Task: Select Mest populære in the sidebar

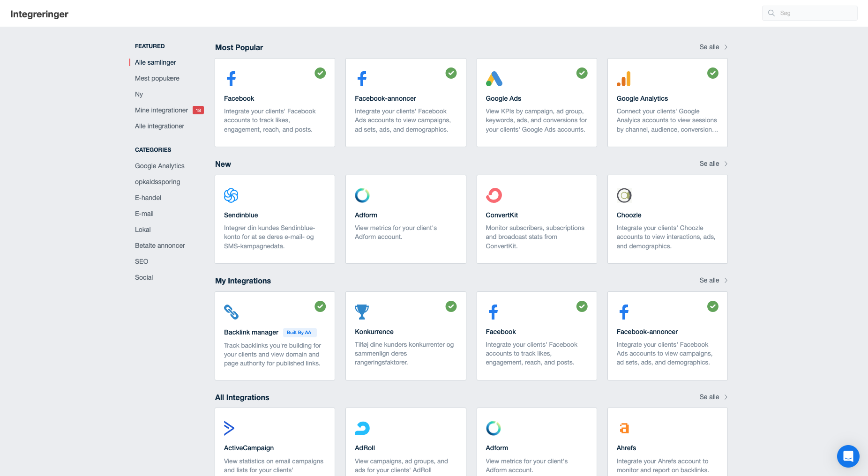Action: pyautogui.click(x=157, y=78)
